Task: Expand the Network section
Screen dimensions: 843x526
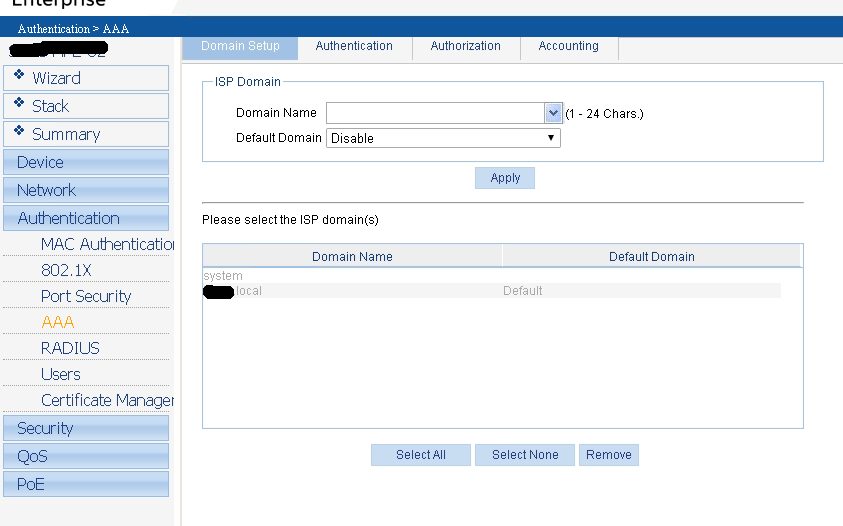Action: click(85, 190)
